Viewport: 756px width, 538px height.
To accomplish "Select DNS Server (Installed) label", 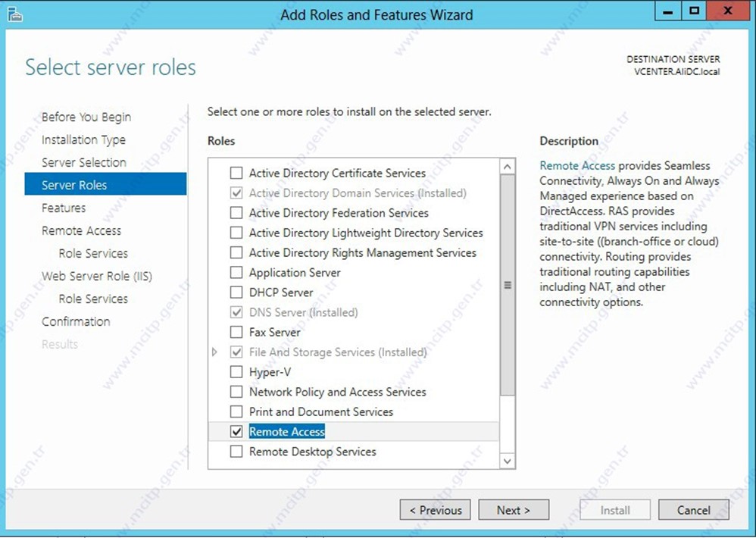I will click(x=303, y=312).
